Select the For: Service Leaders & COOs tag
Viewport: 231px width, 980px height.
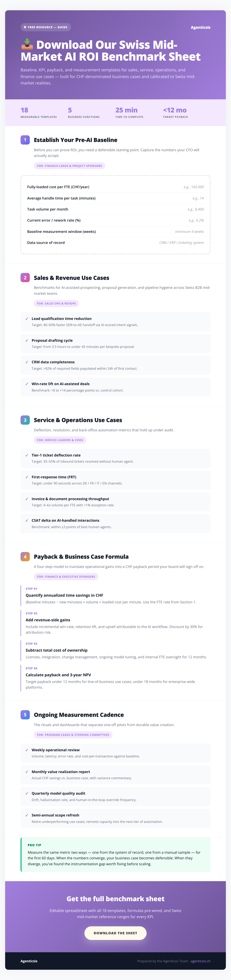(60, 440)
